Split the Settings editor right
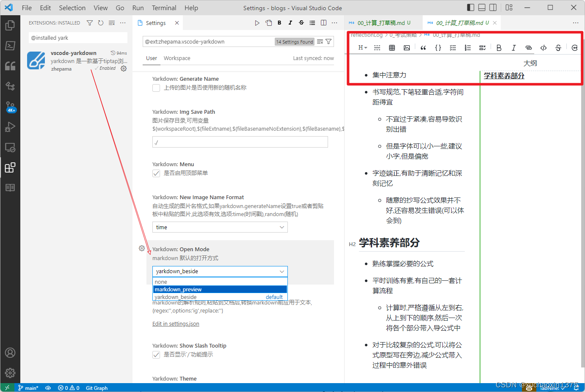The image size is (585, 392). 323,23
